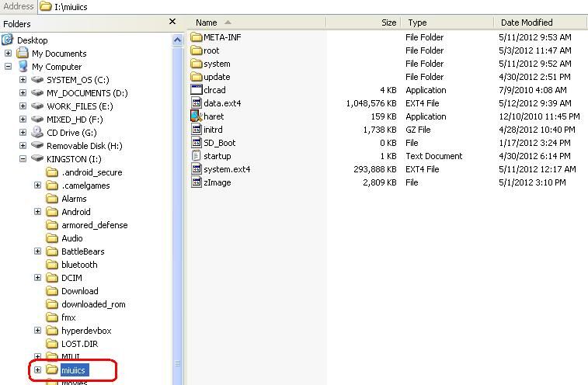Expand the SYSTEM_OS (C:) drive node
The image size is (588, 385).
tap(23, 80)
